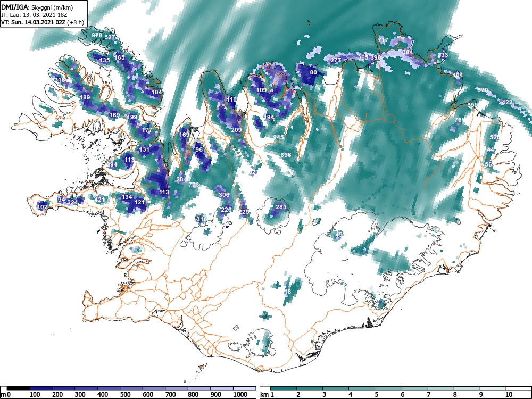Click the visibility value '135' in the Westfjords
This screenshot has height=399, width=532.
point(104,60)
